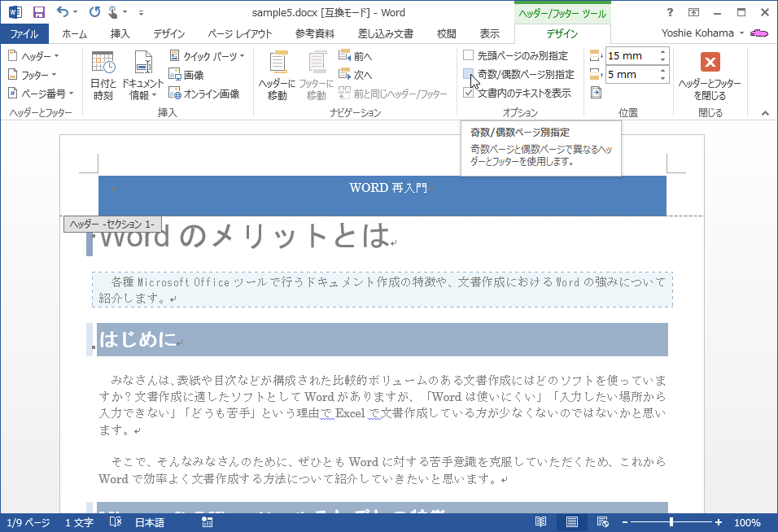Screen dimensions: 778x532
Task: Switch to the 参考資料 tab
Action: tap(315, 33)
